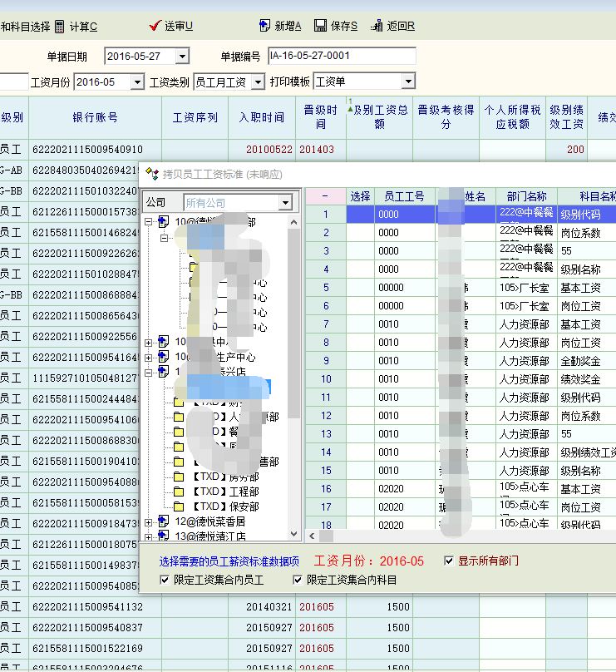Image resolution: width=616 pixels, height=672 pixels.
Task: Open the 单据日期 date dropdown
Action: point(182,57)
